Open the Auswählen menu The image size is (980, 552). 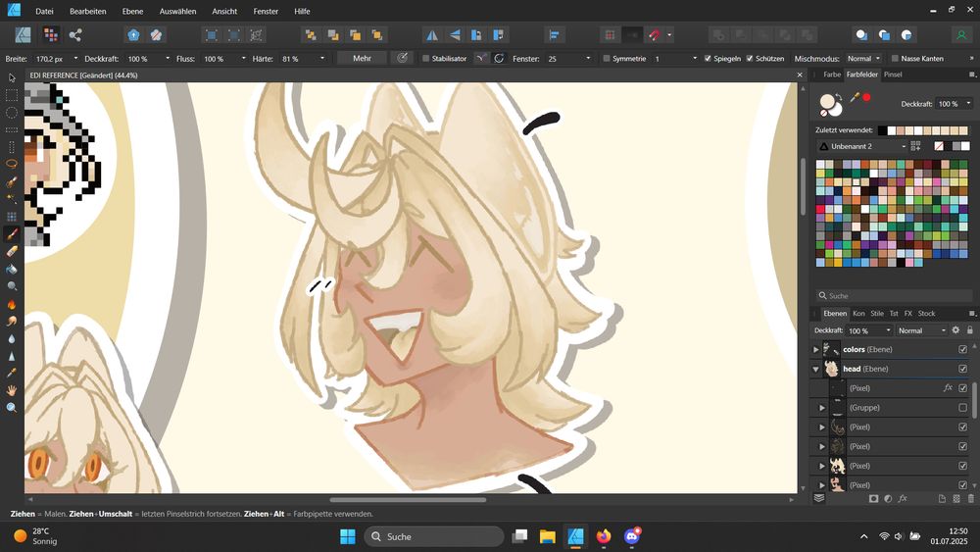click(x=177, y=11)
